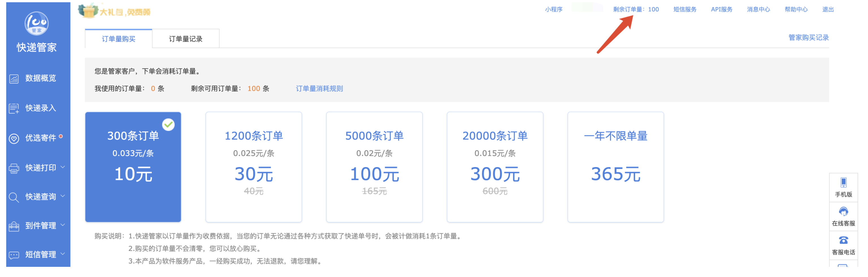Open 数据概览 chart icon in sidebar
The height and width of the screenshot is (277, 868).
point(14,79)
